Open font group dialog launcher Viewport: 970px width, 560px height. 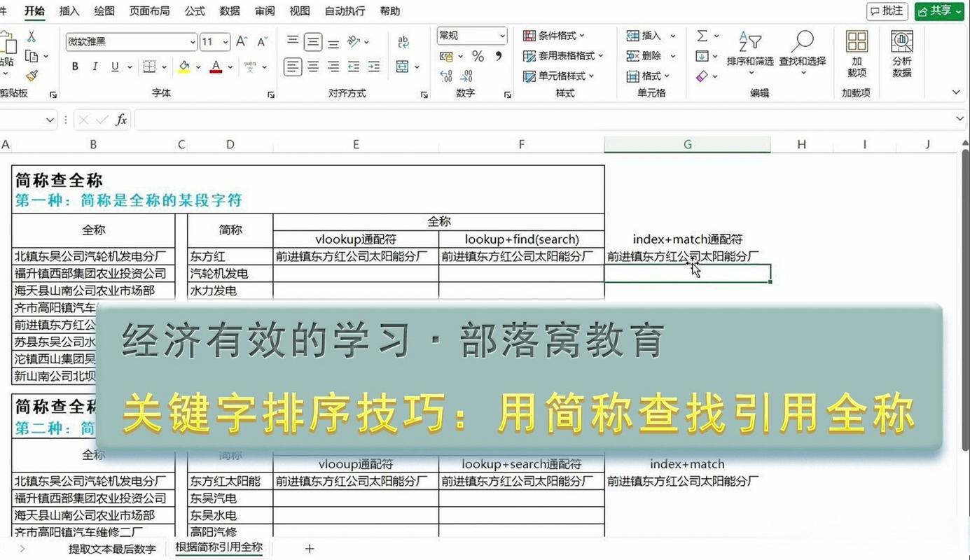coord(271,94)
